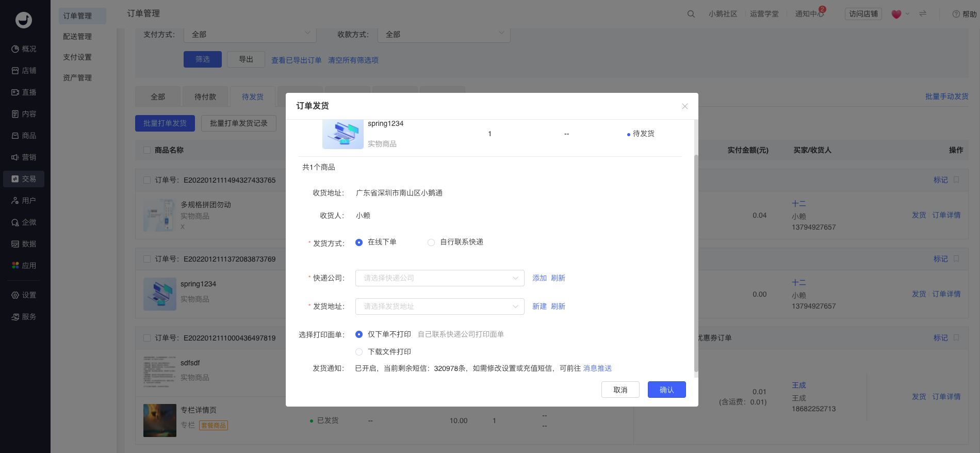
Task: Open the 消息推送 link
Action: pos(597,368)
